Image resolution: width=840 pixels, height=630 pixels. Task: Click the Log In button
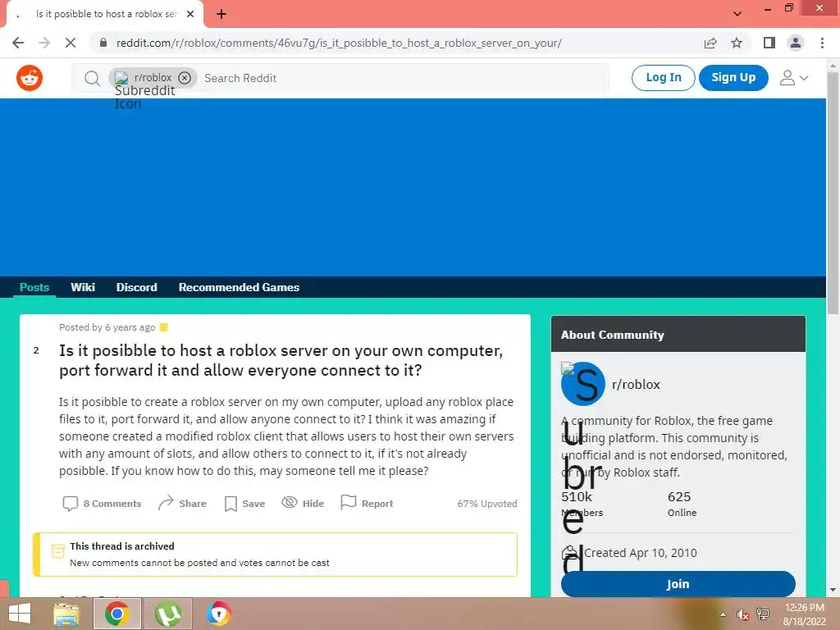[x=663, y=78]
